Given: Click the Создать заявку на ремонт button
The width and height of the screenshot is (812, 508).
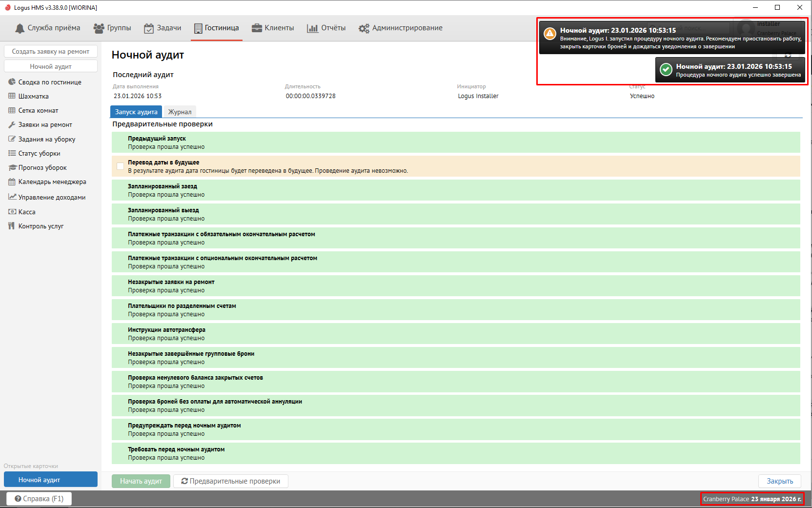Looking at the screenshot, I should point(51,51).
